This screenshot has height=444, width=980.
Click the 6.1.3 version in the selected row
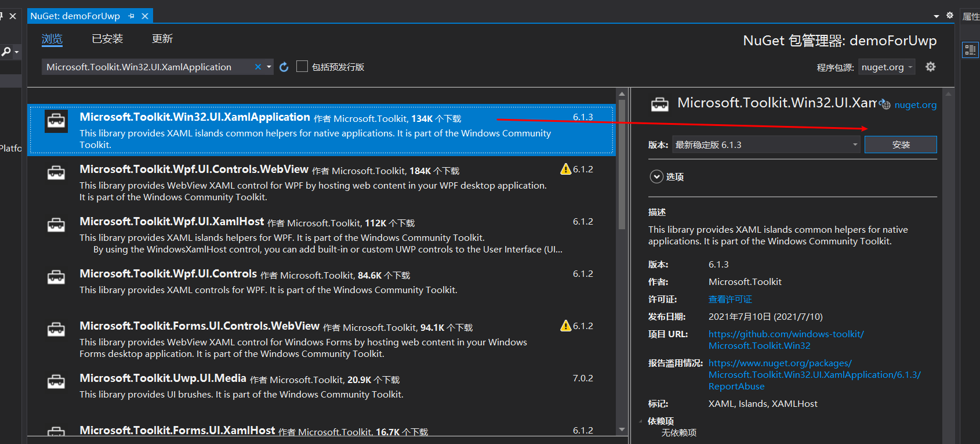(583, 117)
